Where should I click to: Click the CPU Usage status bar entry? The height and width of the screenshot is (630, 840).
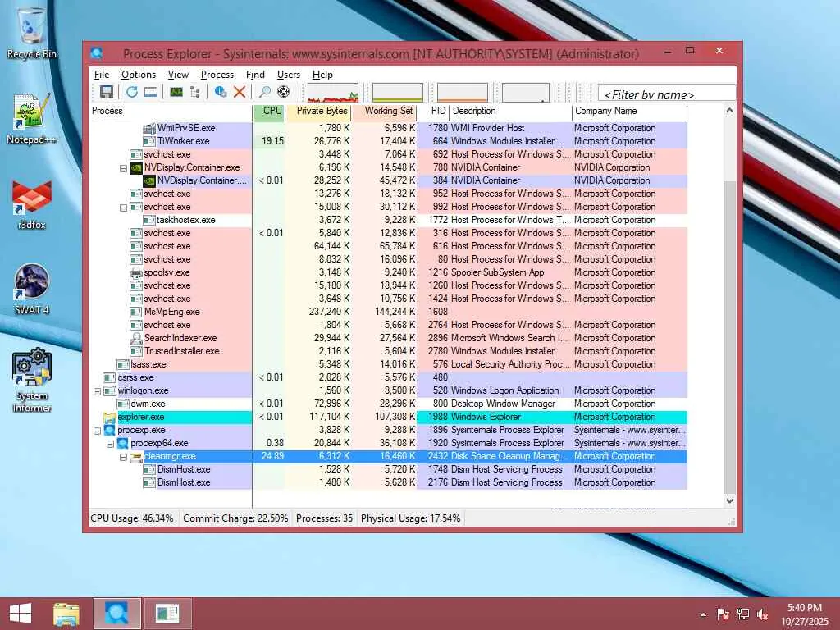point(132,518)
